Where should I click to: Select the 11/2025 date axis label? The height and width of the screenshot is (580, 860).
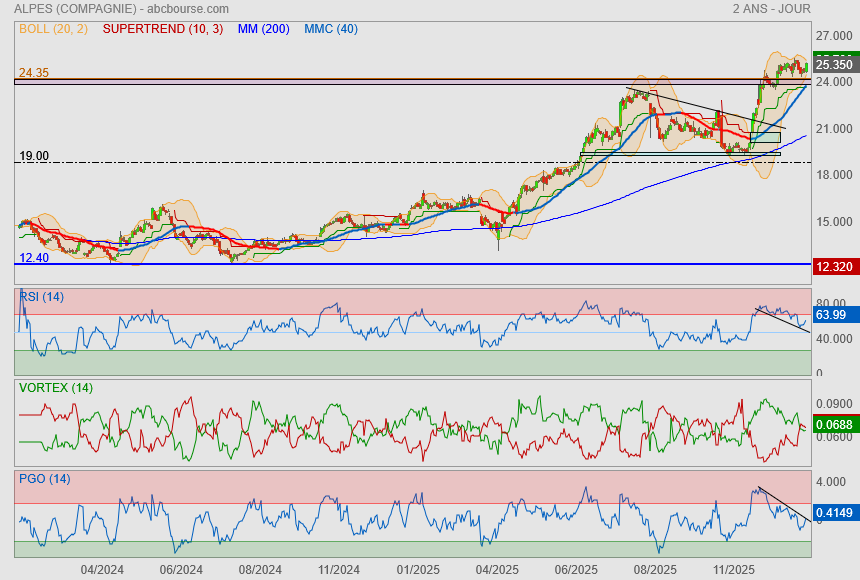pyautogui.click(x=734, y=569)
